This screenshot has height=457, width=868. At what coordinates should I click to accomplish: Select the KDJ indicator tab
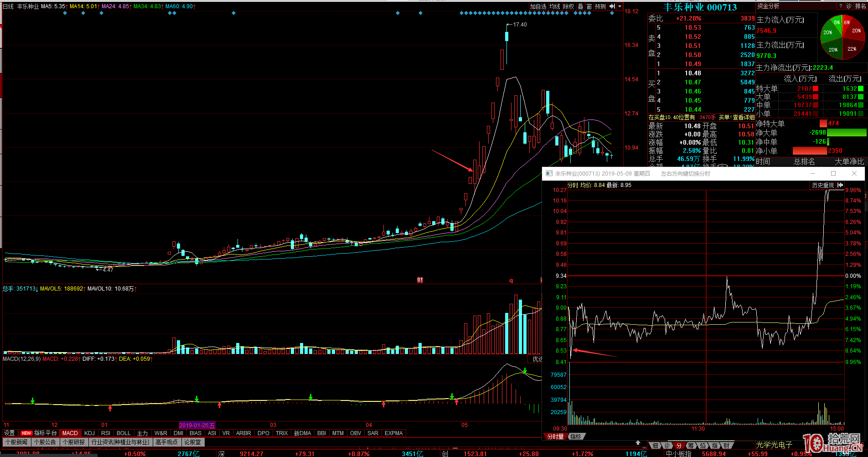[90, 433]
